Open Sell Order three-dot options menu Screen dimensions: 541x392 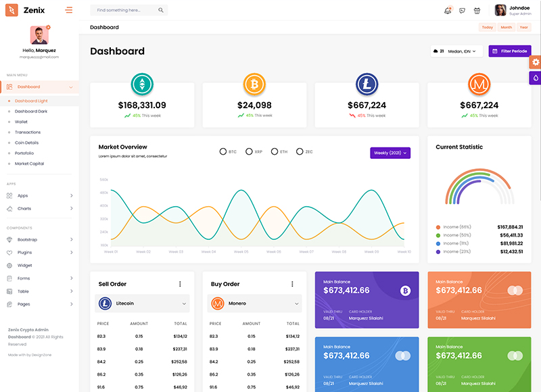180,284
